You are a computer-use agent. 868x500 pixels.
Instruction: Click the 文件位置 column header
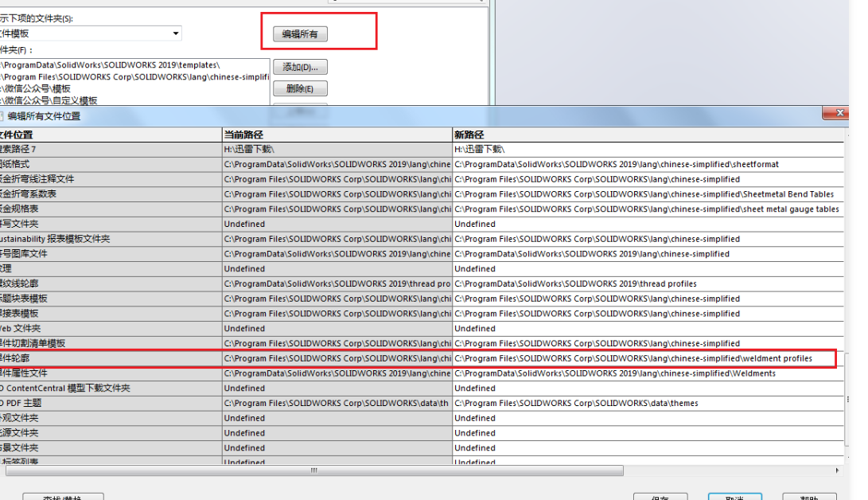pyautogui.click(x=111, y=135)
